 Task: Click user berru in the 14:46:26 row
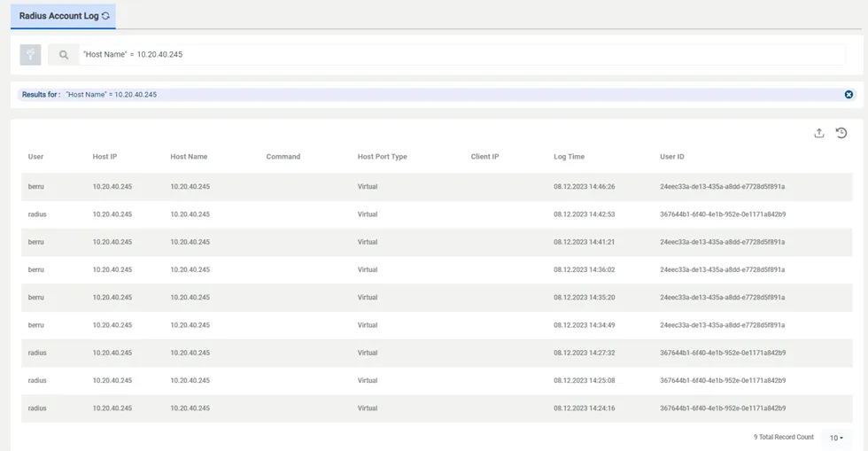36,187
